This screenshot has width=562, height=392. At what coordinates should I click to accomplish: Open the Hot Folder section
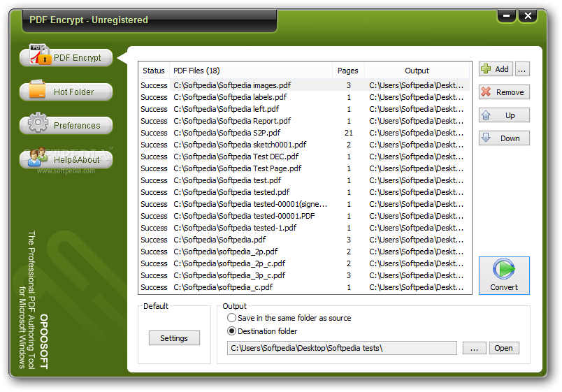66,92
